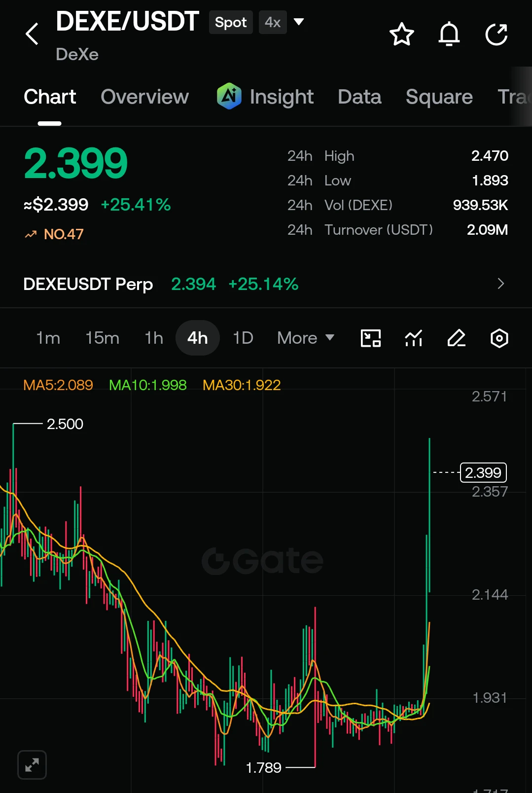Tap the 1.931 price axis label
The height and width of the screenshot is (793, 532).
pyautogui.click(x=490, y=698)
